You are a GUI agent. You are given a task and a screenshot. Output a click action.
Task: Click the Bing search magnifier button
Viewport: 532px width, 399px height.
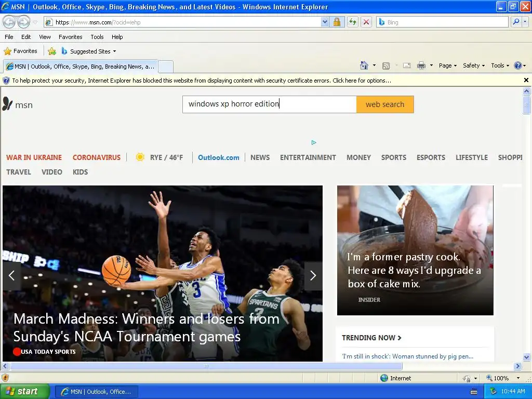pos(516,22)
